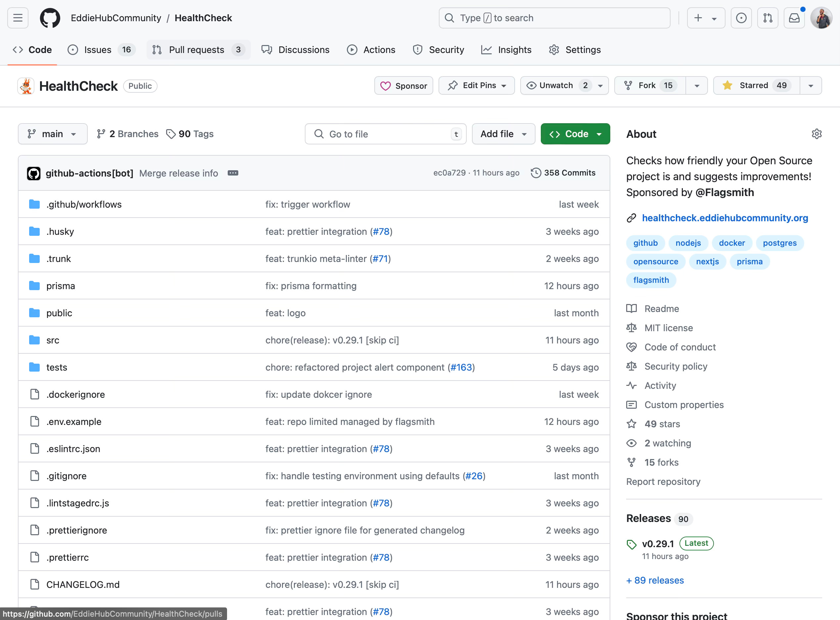Viewport: 840px width, 620px height.
Task: Select the flagsmith topic tag
Action: [651, 280]
